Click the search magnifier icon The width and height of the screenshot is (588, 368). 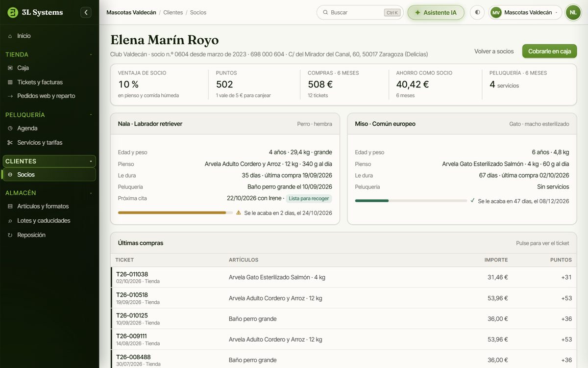pos(325,12)
